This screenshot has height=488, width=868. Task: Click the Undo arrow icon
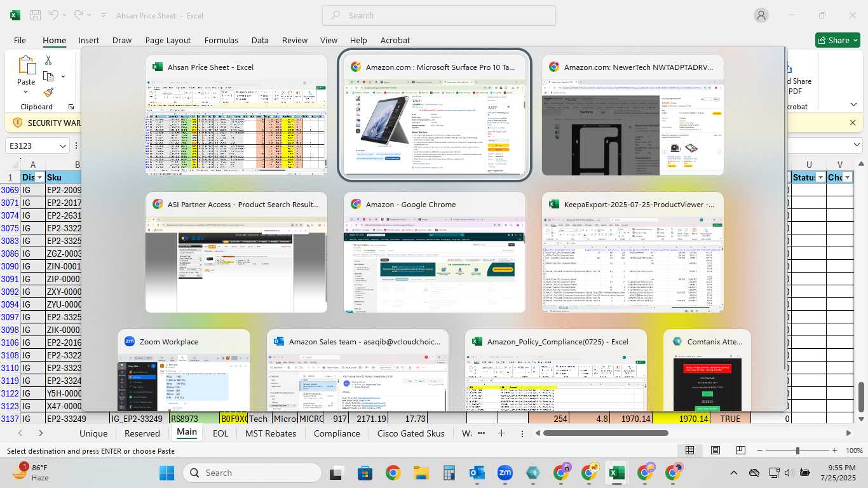click(53, 15)
